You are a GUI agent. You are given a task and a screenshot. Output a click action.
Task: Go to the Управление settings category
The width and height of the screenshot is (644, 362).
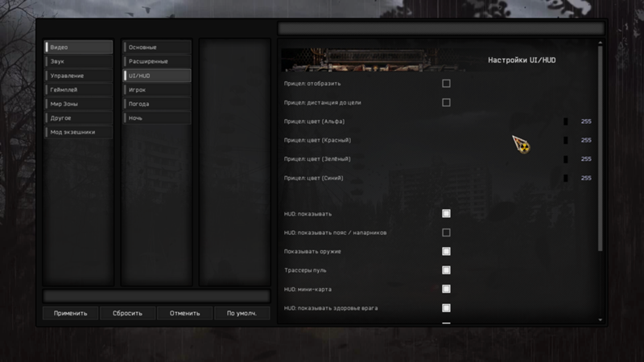78,76
